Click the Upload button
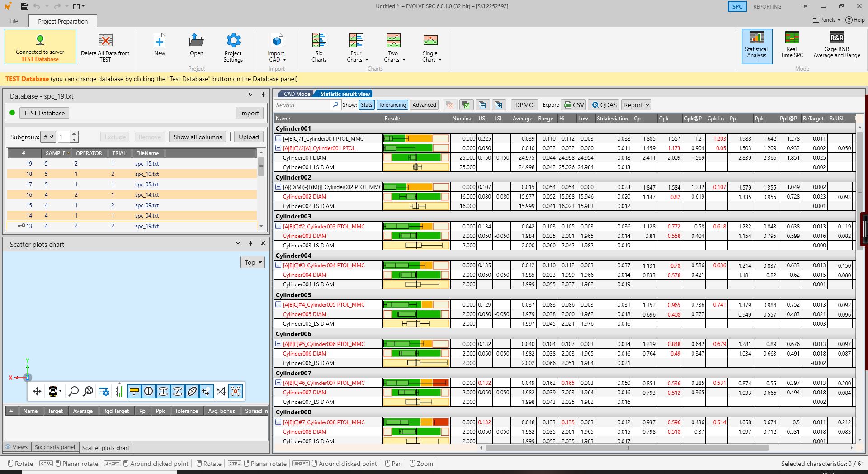 [x=249, y=137]
